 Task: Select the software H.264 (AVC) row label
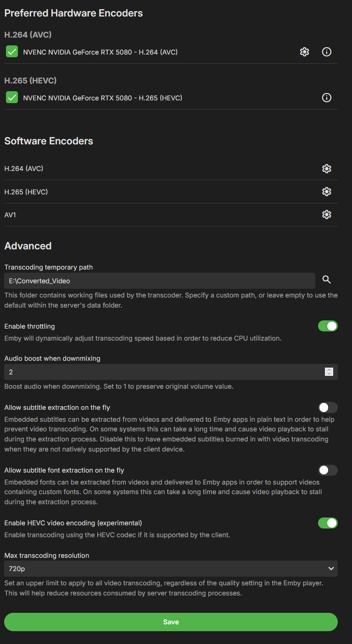pyautogui.click(x=24, y=169)
